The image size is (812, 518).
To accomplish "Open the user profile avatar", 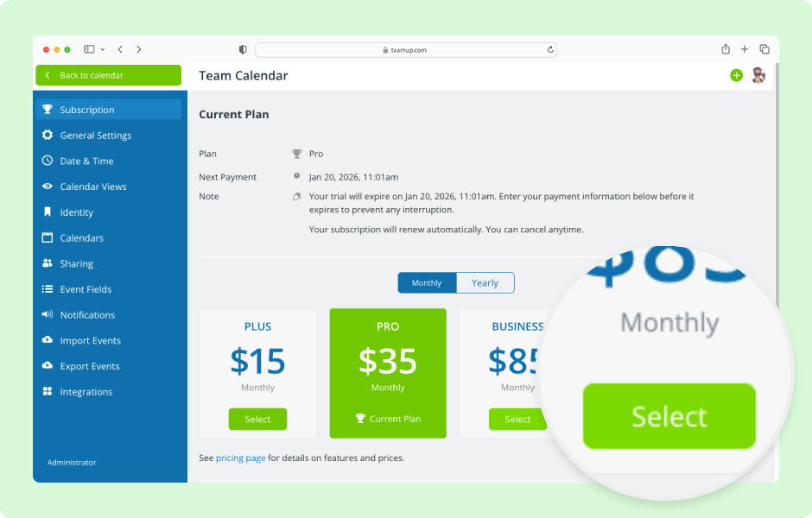I will tap(758, 76).
